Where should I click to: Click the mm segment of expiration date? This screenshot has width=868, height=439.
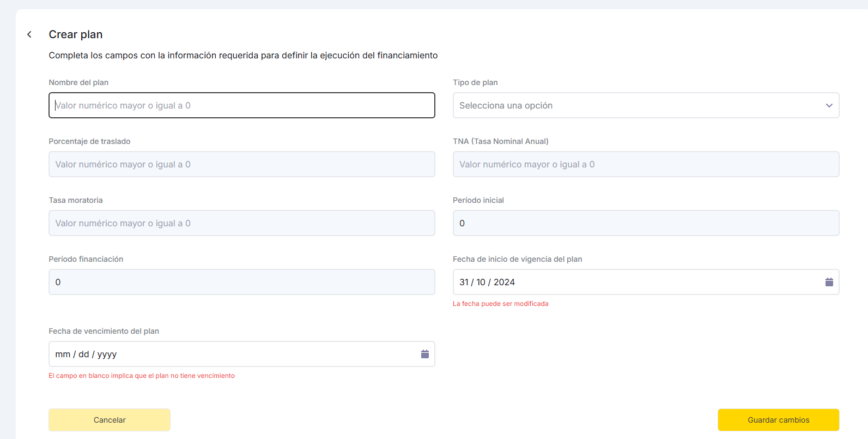coord(63,354)
